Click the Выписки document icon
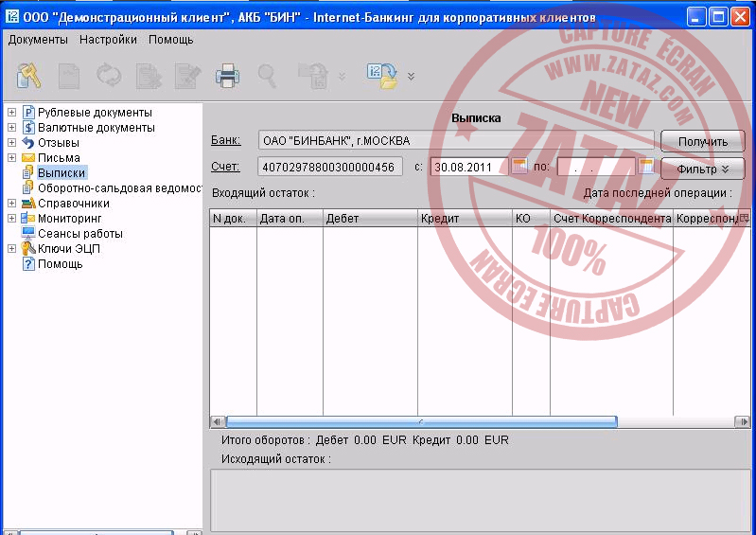 (28, 172)
